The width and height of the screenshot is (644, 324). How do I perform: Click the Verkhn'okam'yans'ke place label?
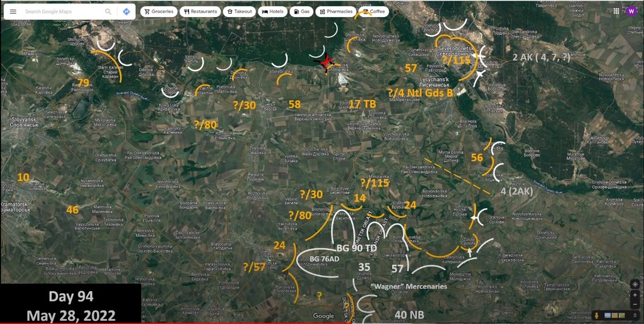[x=313, y=116]
